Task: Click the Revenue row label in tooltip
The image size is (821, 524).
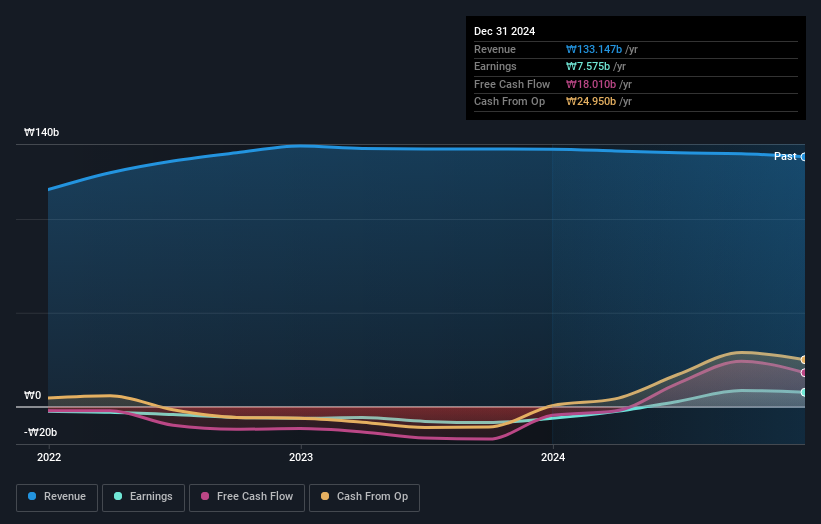Action: tap(495, 49)
